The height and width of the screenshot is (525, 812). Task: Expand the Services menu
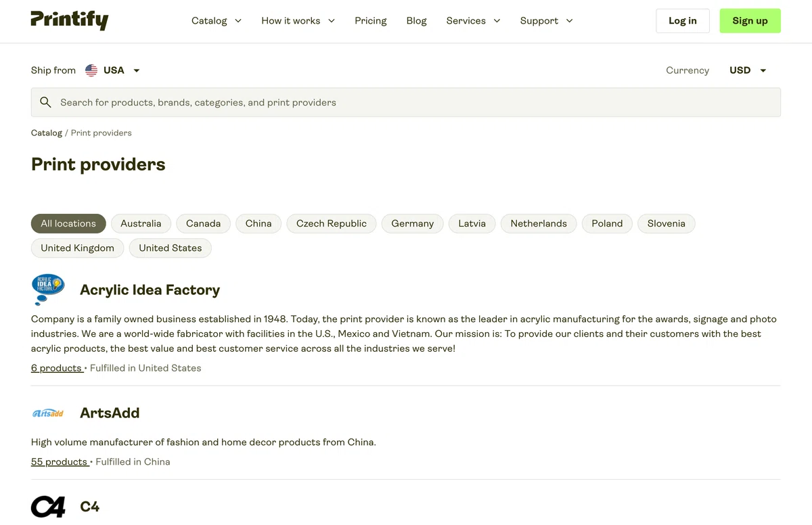474,21
